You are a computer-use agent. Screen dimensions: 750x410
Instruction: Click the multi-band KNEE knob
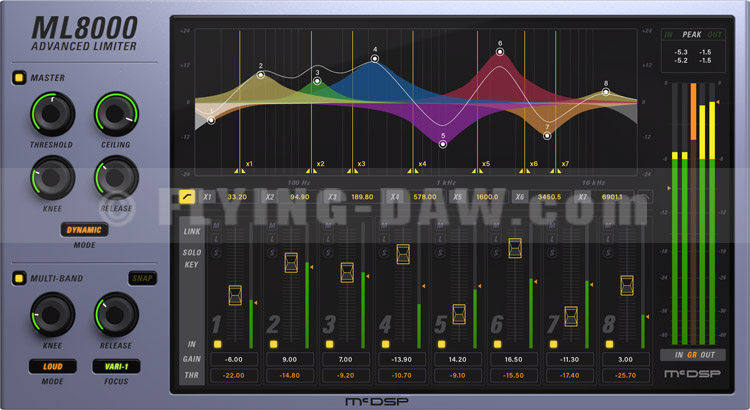pos(53,315)
